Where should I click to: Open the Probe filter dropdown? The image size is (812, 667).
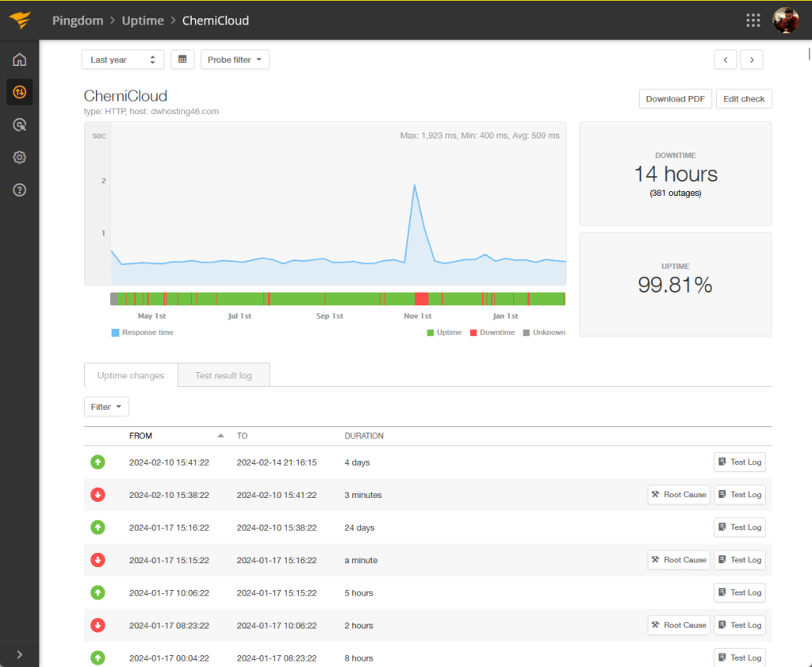[235, 59]
